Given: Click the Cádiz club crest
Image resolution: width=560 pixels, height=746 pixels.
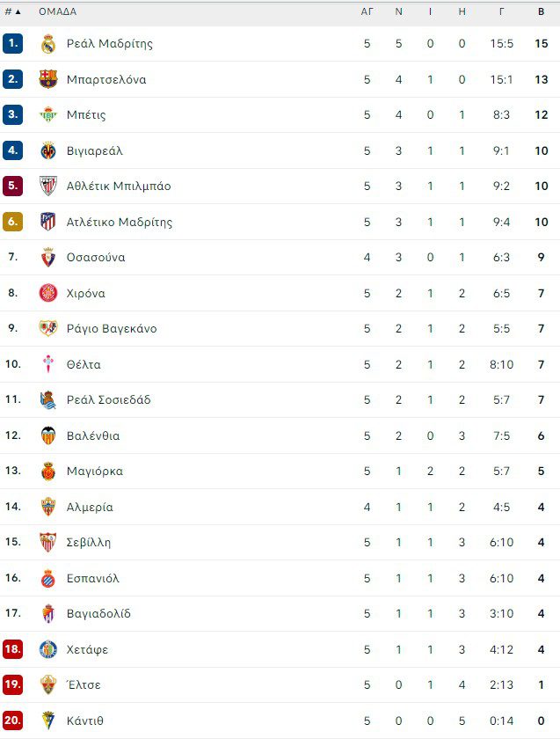Looking at the screenshot, I should pyautogui.click(x=48, y=720).
